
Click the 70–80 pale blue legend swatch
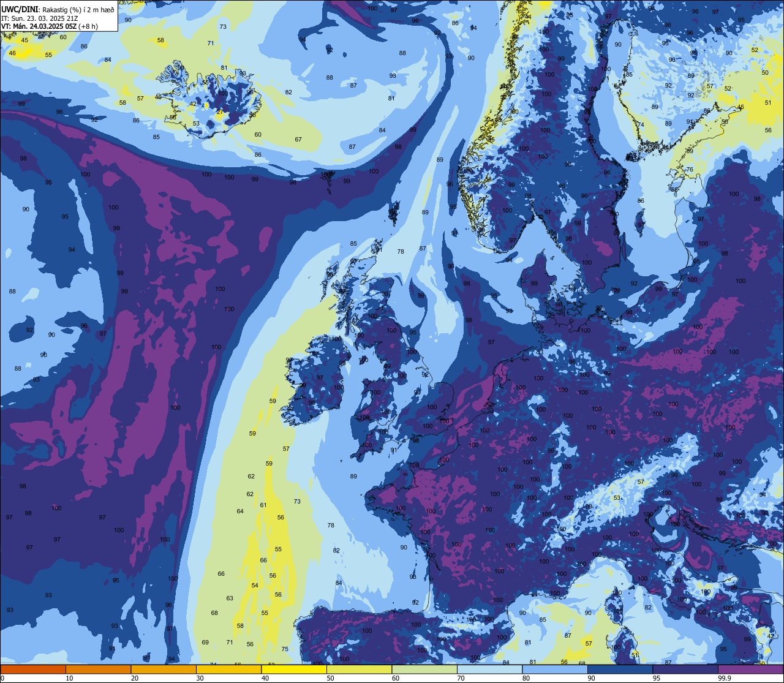[489, 669]
